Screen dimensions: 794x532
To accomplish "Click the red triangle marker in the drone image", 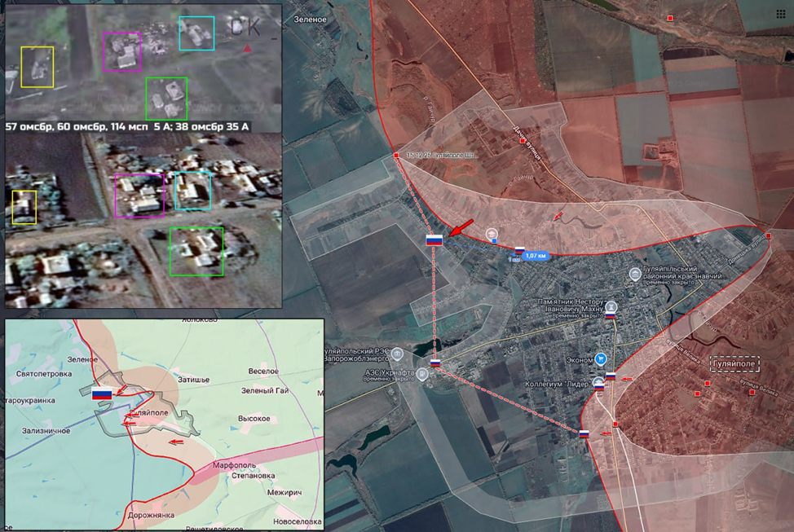I will tap(246, 50).
